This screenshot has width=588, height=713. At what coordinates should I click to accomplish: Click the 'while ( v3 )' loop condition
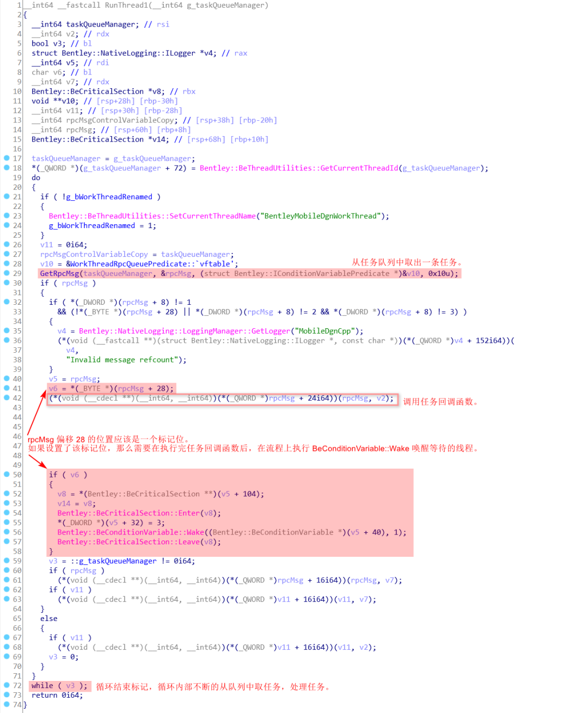click(x=59, y=686)
